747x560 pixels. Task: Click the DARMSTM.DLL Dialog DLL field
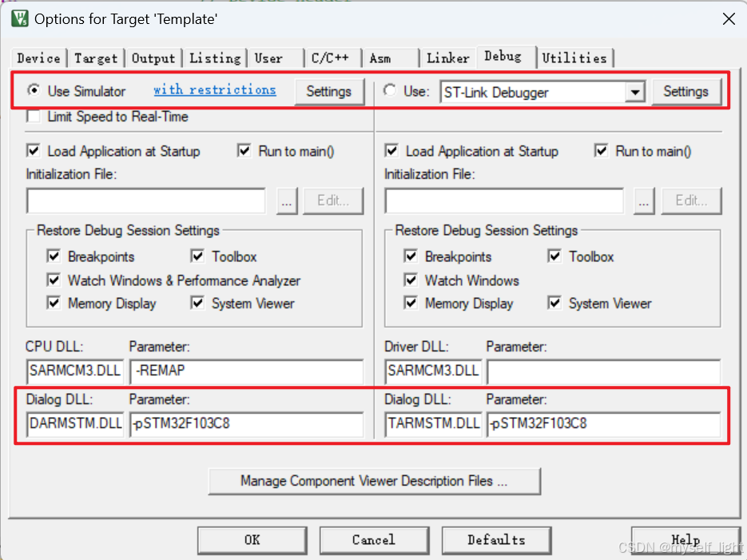(75, 424)
